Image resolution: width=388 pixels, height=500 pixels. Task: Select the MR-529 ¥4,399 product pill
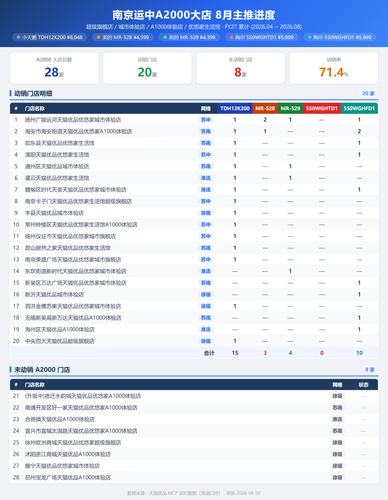(x=189, y=37)
